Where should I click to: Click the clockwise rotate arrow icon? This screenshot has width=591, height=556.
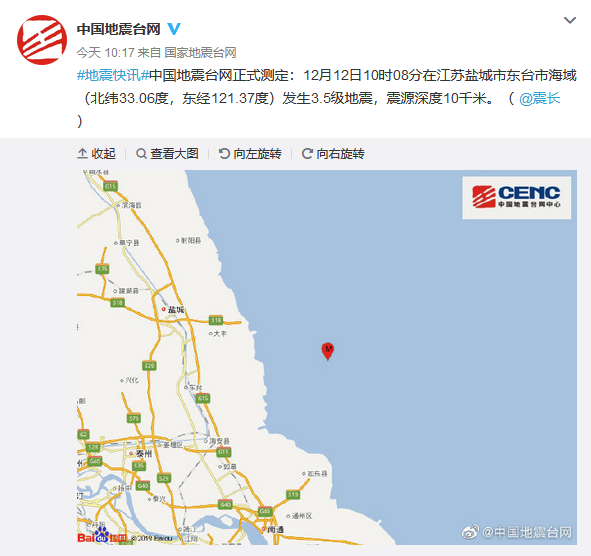tap(307, 153)
